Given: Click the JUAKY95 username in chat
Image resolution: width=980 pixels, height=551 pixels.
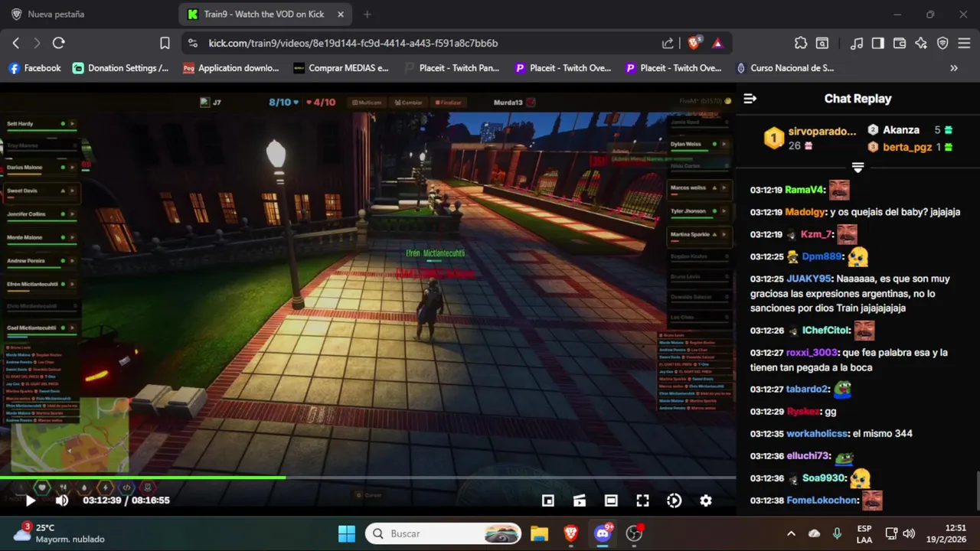Looking at the screenshot, I should (x=808, y=279).
